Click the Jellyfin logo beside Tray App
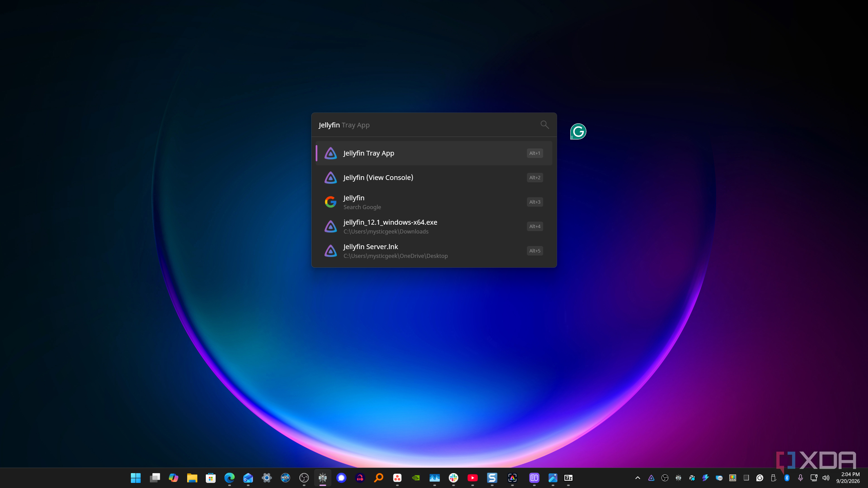The image size is (868, 488). click(331, 153)
